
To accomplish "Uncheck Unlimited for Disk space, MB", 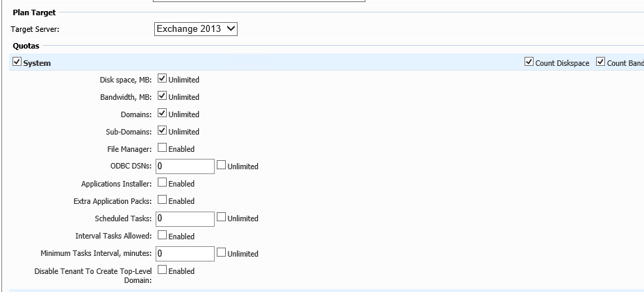I will tap(163, 78).
